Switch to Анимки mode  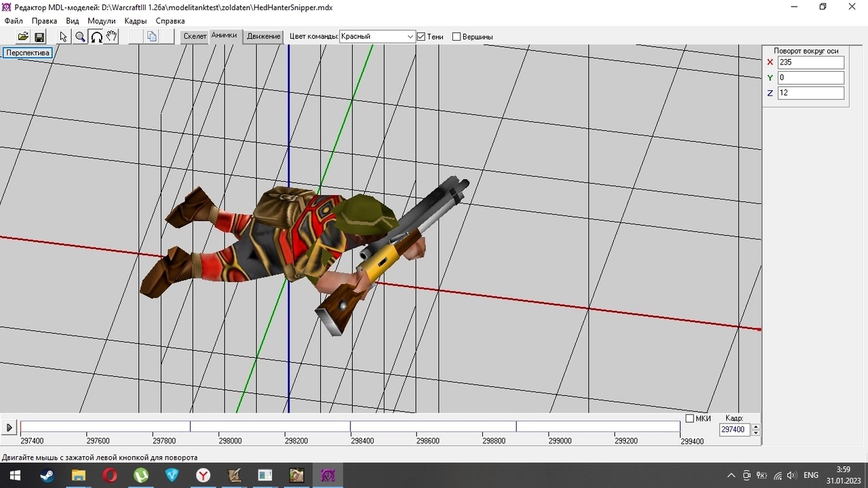tap(224, 36)
